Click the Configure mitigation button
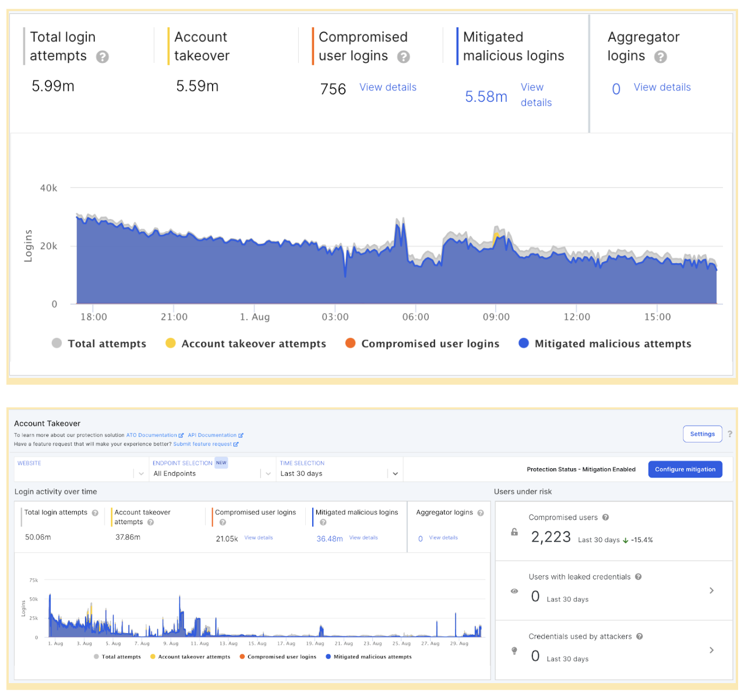This screenshot has height=700, width=748. pos(685,469)
